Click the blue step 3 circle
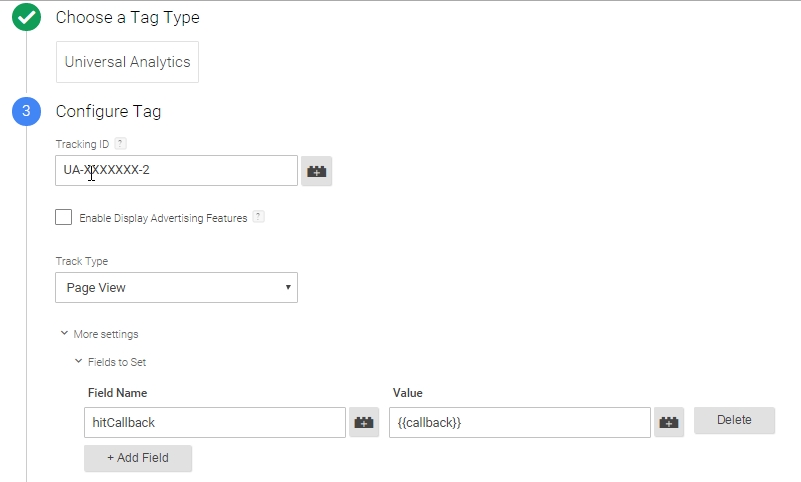This screenshot has width=801, height=482. [27, 111]
